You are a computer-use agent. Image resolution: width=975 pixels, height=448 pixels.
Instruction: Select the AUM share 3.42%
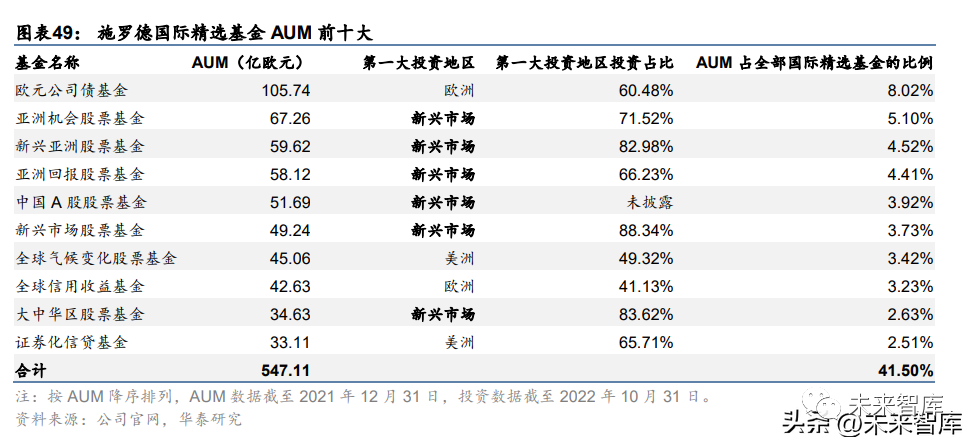coord(910,259)
